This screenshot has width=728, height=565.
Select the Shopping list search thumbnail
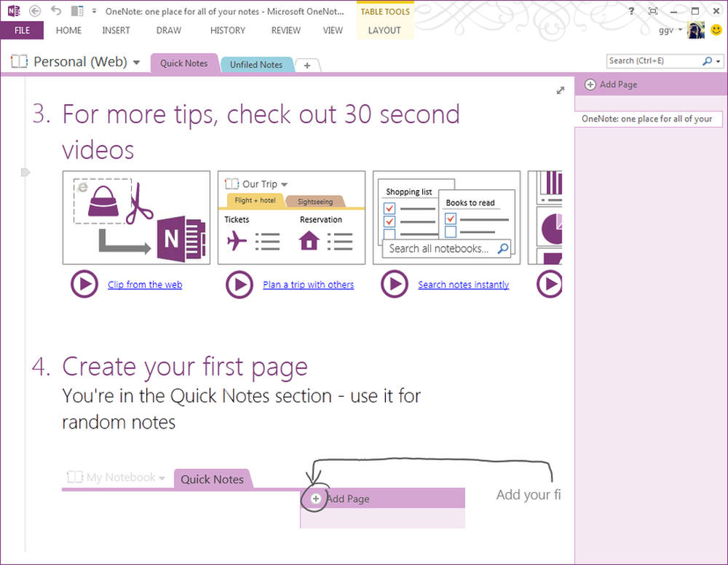click(447, 218)
